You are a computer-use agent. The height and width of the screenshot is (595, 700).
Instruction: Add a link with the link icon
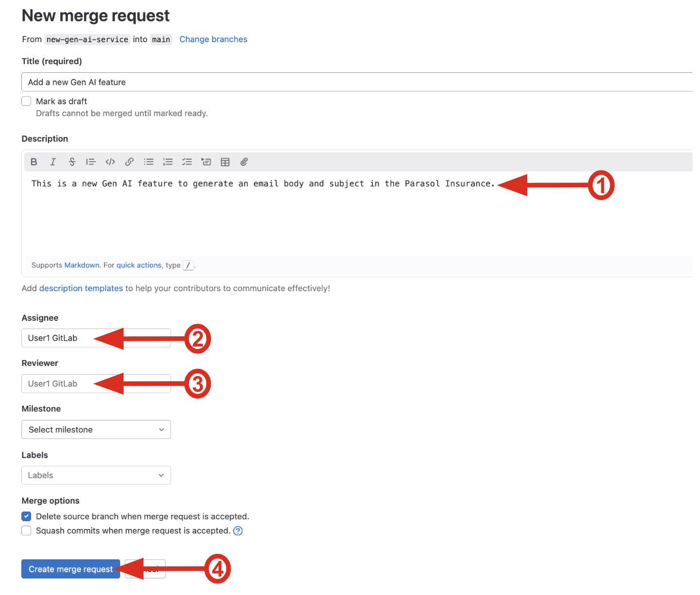click(129, 162)
